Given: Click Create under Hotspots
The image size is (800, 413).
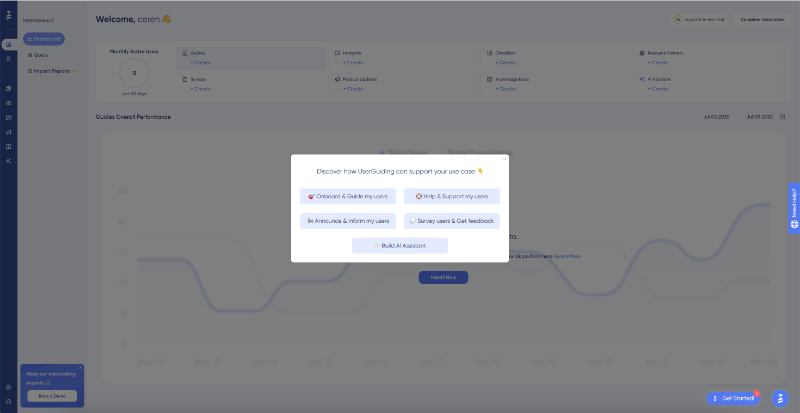Looking at the screenshot, I should tap(353, 63).
